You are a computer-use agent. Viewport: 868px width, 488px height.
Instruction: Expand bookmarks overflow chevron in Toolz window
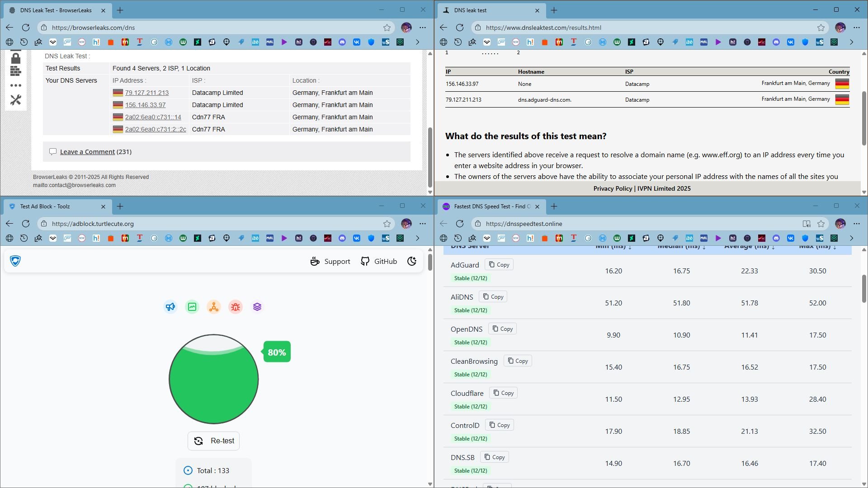[x=417, y=238]
